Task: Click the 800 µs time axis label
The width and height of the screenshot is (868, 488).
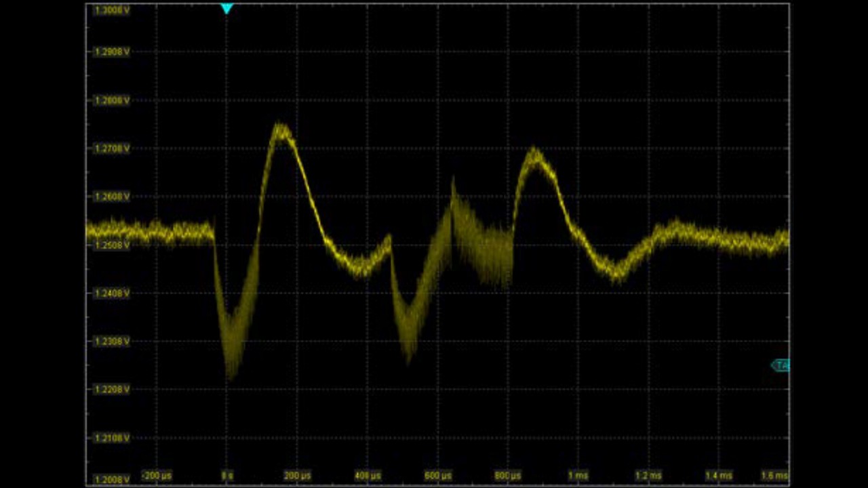Action: pyautogui.click(x=507, y=476)
